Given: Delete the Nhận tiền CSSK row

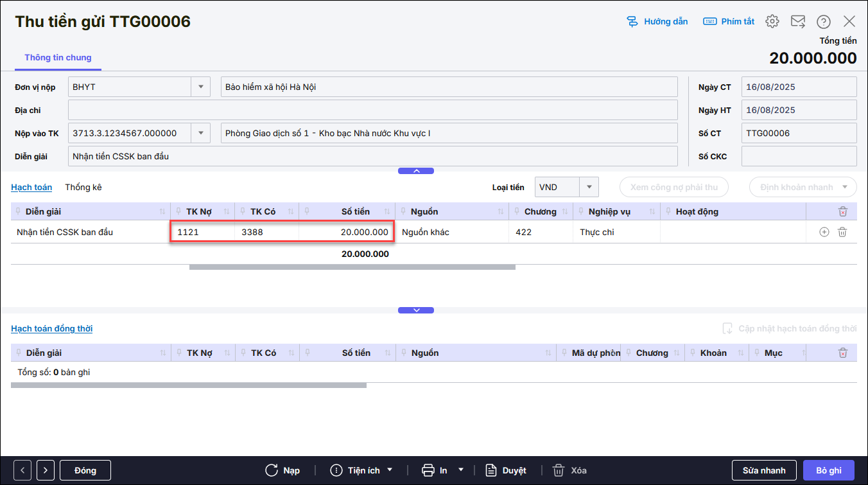Looking at the screenshot, I should coord(842,232).
